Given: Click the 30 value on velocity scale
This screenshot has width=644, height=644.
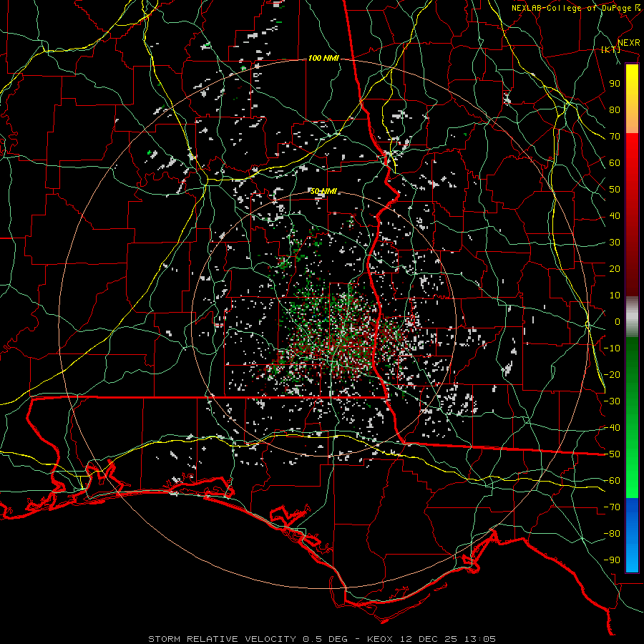Looking at the screenshot, I should coord(615,243).
